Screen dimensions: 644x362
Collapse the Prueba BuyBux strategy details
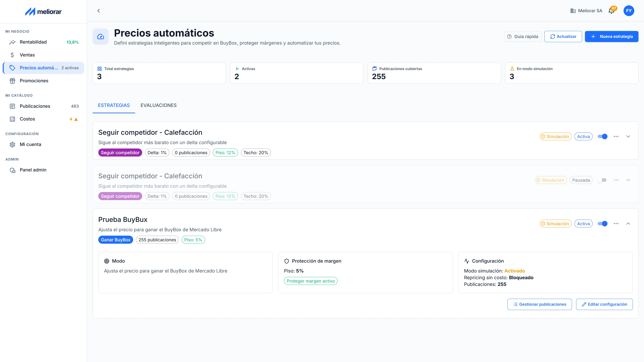pos(628,224)
